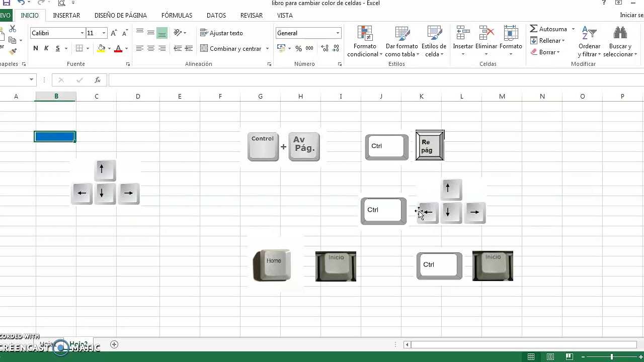This screenshot has width=644, height=362.
Task: Align text left
Action: [140, 48]
